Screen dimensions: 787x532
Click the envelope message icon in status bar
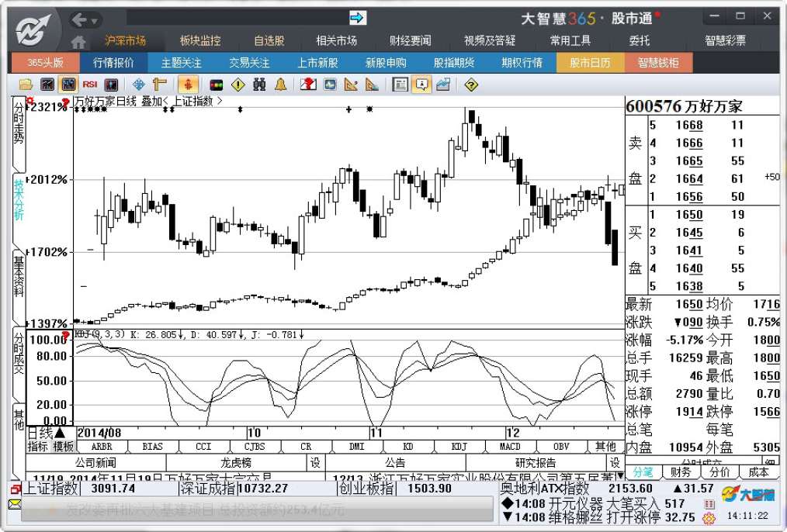pyautogui.click(x=15, y=504)
